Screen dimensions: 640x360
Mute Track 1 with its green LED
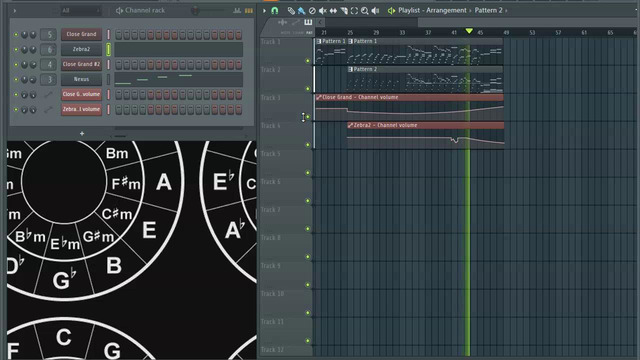pos(308,61)
